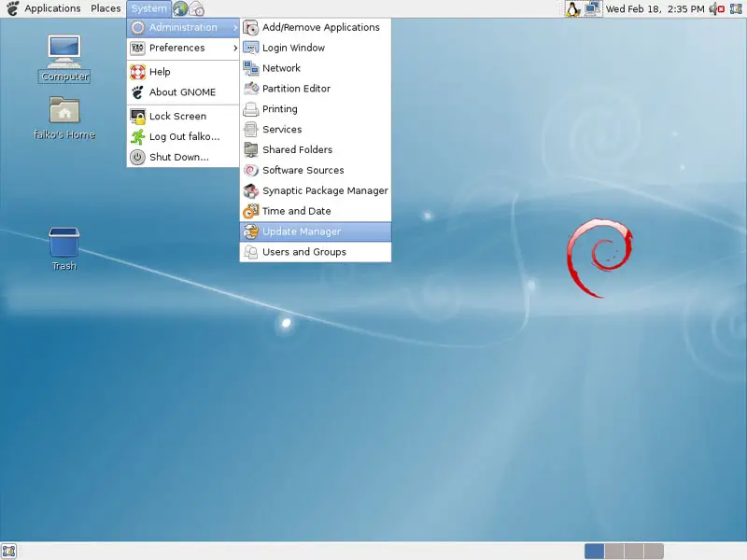Expand the Administration submenu arrow
Screen dimensions: 747x560
coord(235,28)
